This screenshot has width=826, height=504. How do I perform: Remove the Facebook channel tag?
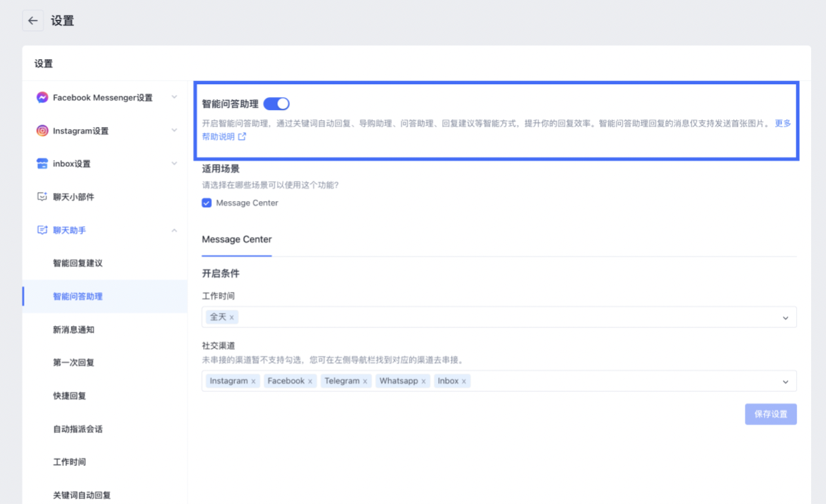[x=309, y=380]
